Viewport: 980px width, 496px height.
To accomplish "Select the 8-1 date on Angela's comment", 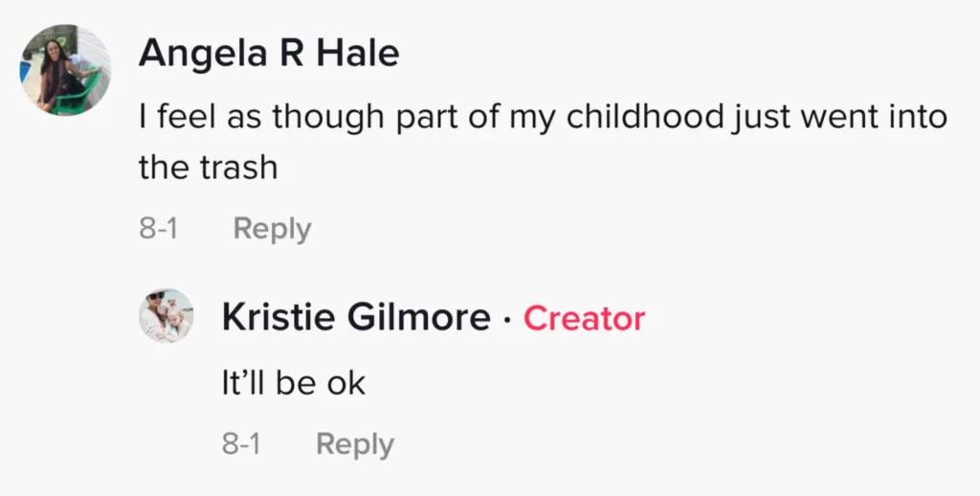I will 159,230.
